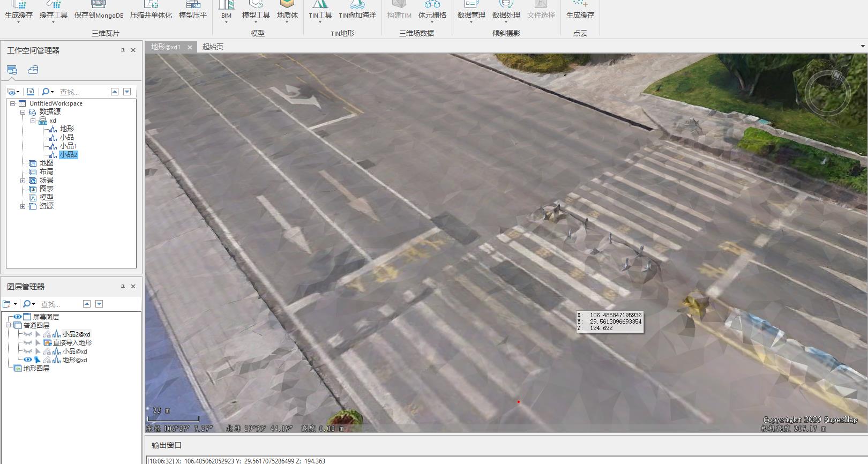Viewport: 868px width, 464px height.
Task: Hide the 地形@xd layer
Action: (27, 360)
